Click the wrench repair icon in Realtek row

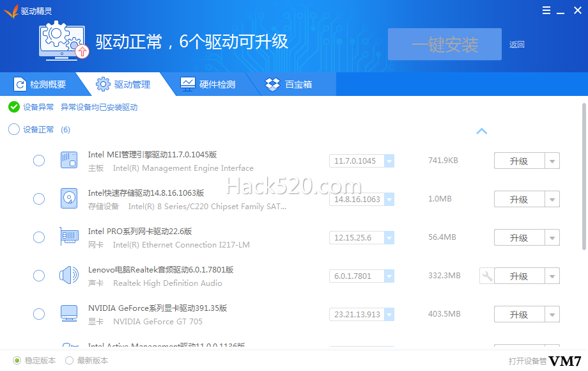(x=487, y=276)
